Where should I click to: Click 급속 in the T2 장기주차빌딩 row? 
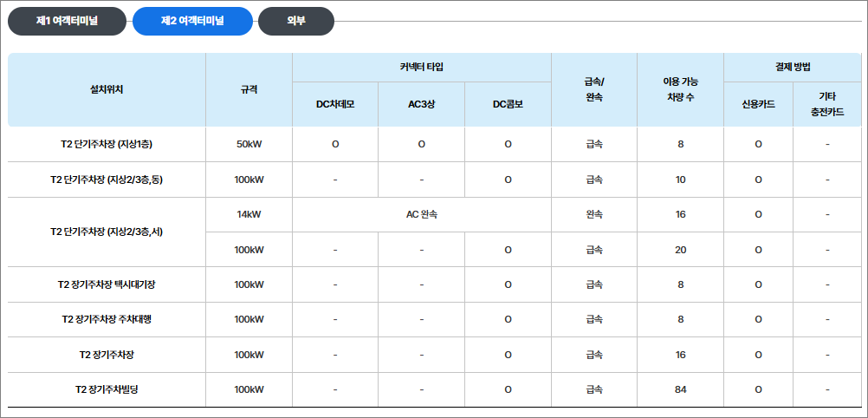pyautogui.click(x=594, y=389)
